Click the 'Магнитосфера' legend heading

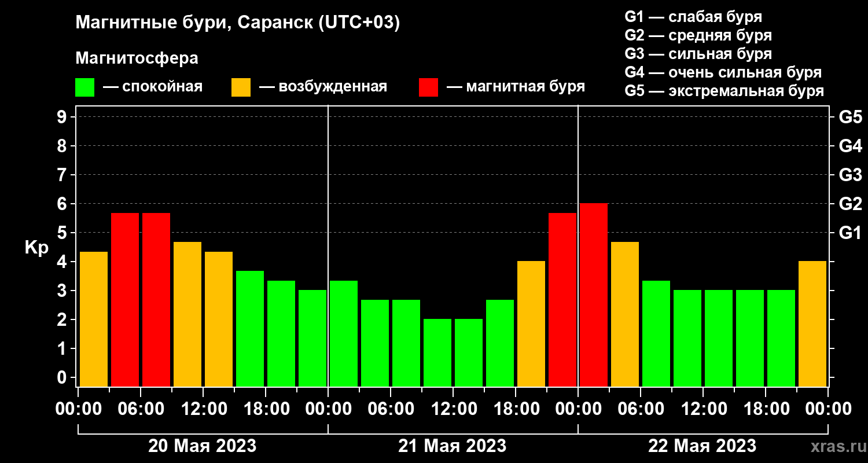(137, 58)
